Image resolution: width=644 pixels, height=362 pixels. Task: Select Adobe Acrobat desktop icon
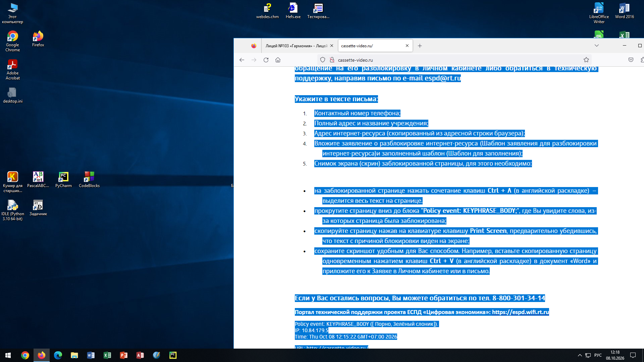(13, 69)
